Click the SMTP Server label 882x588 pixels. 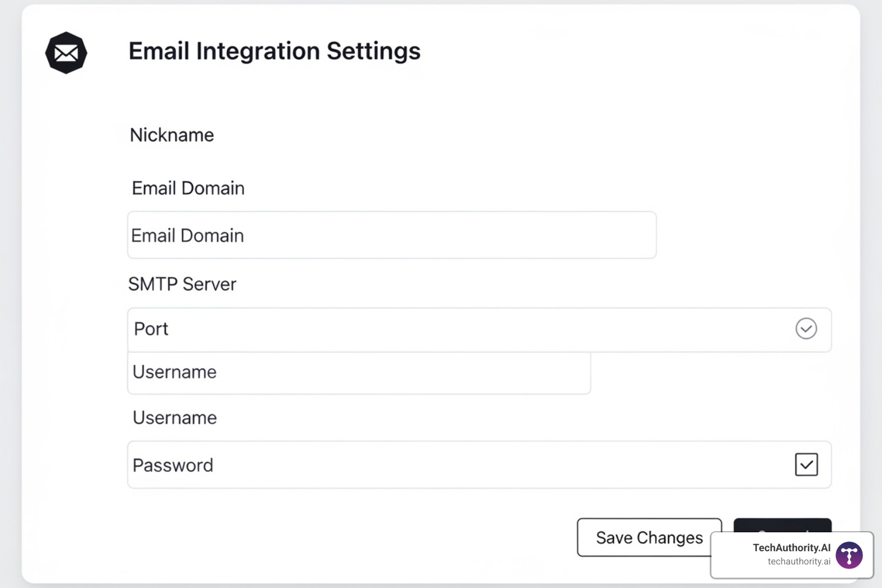182,284
